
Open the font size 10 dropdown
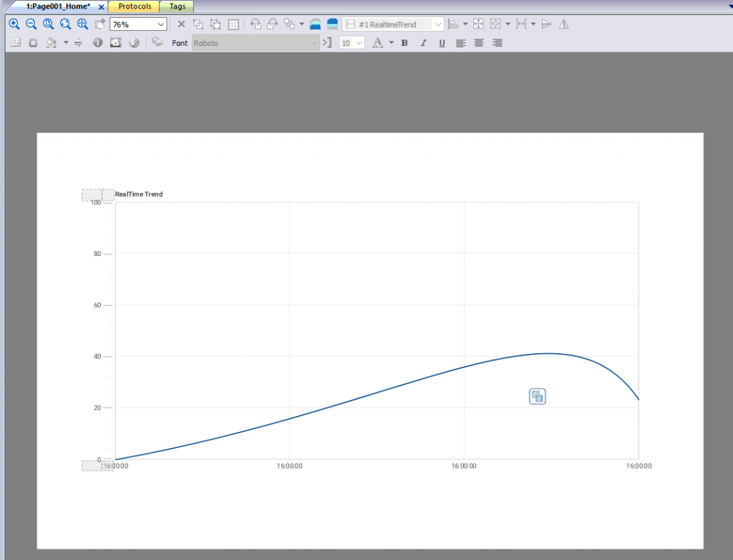pos(352,43)
